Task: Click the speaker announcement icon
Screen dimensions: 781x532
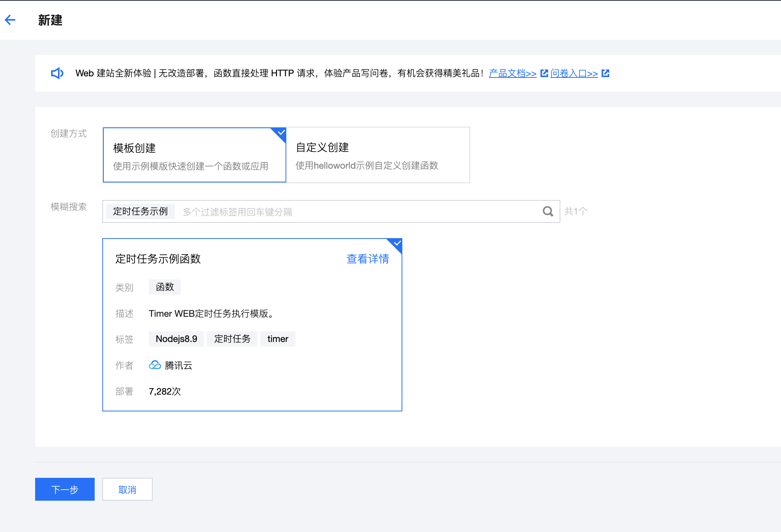Action: (57, 73)
